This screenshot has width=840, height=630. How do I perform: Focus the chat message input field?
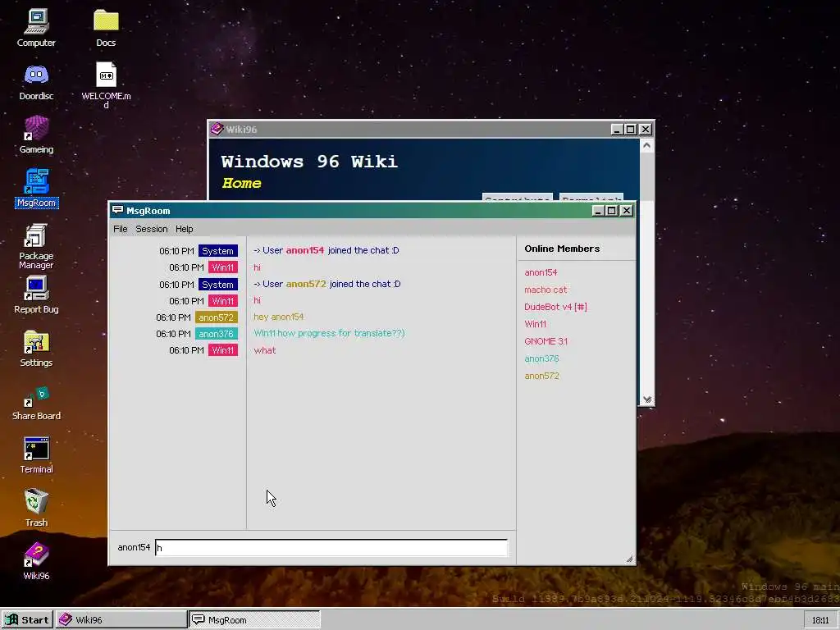point(331,547)
